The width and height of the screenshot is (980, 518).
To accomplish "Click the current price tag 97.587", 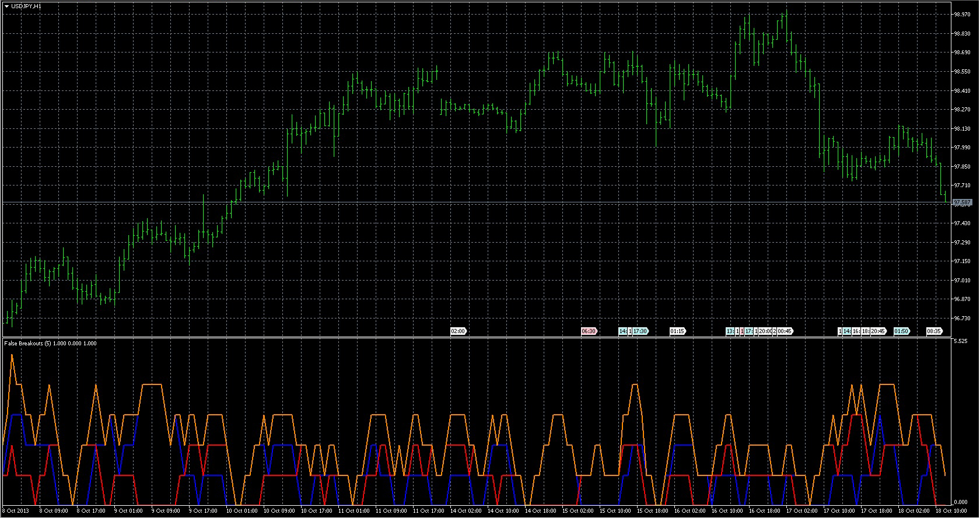I will [962, 202].
